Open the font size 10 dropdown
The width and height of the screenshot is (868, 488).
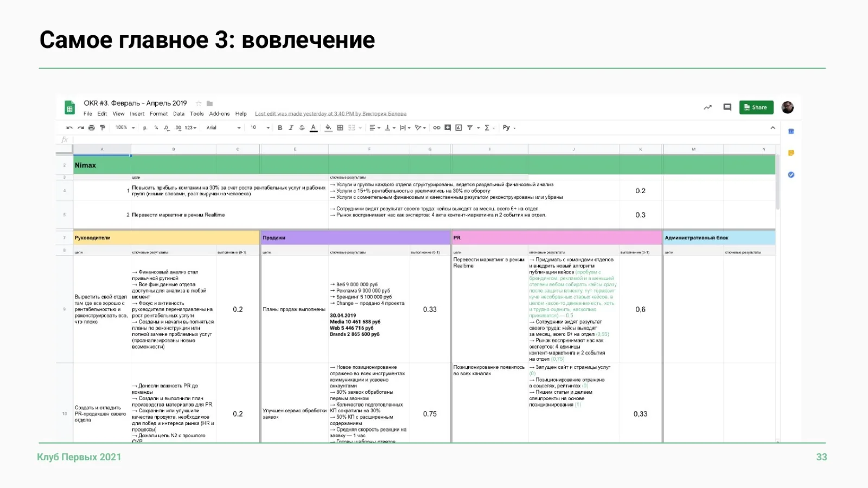[x=260, y=128]
